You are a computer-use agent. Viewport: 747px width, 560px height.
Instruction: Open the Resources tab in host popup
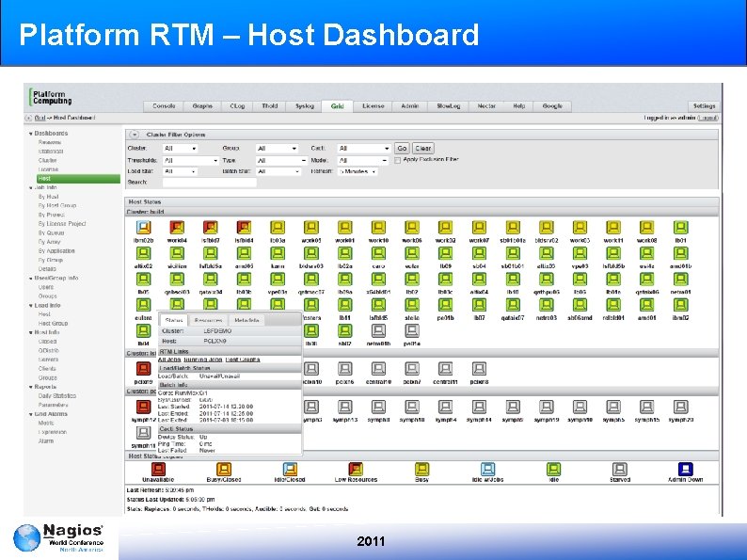click(x=209, y=320)
